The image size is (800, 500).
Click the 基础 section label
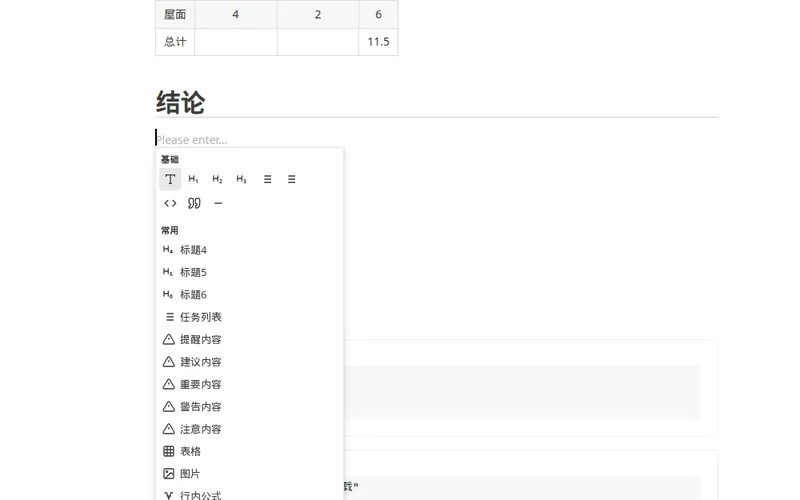(169, 159)
